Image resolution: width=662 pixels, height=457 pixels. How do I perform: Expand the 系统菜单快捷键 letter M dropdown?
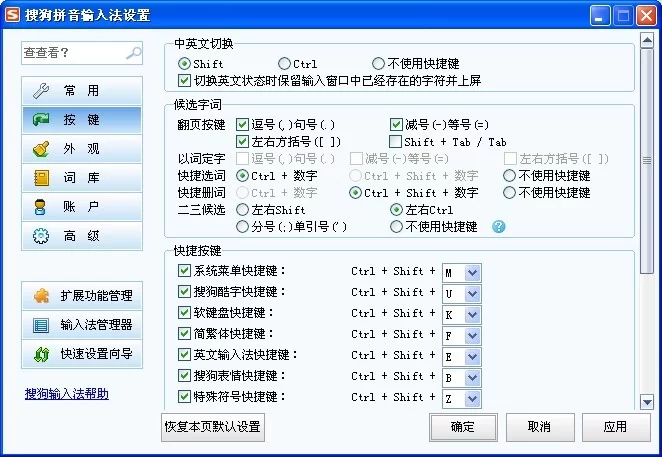(x=473, y=272)
